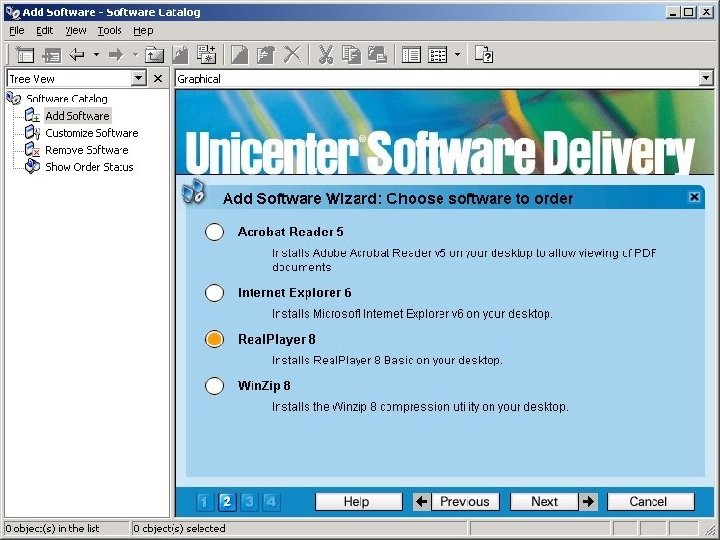Select Customize Software in the tree
Viewport: 720px width, 540px height.
(91, 133)
